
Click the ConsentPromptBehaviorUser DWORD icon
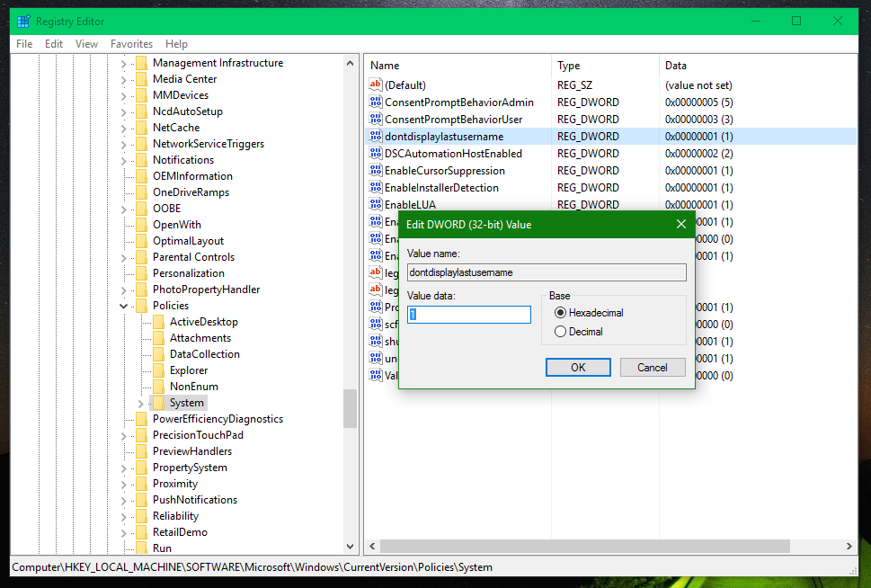coord(376,119)
